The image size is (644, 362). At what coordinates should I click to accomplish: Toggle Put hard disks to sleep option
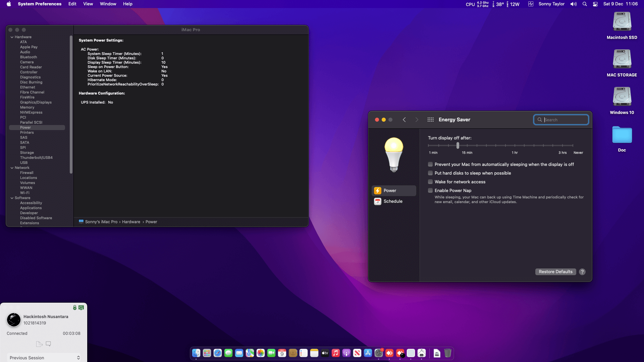pos(430,173)
